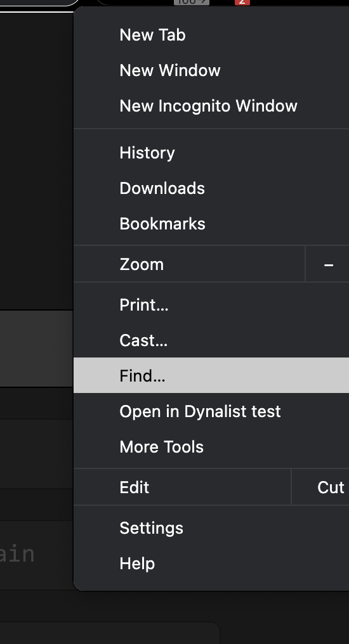Open a New Incognito Window
This screenshot has width=349, height=644.
coord(211,106)
